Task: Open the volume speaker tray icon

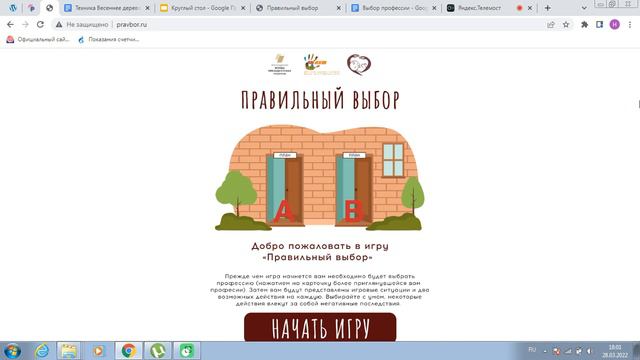Action: (589, 351)
